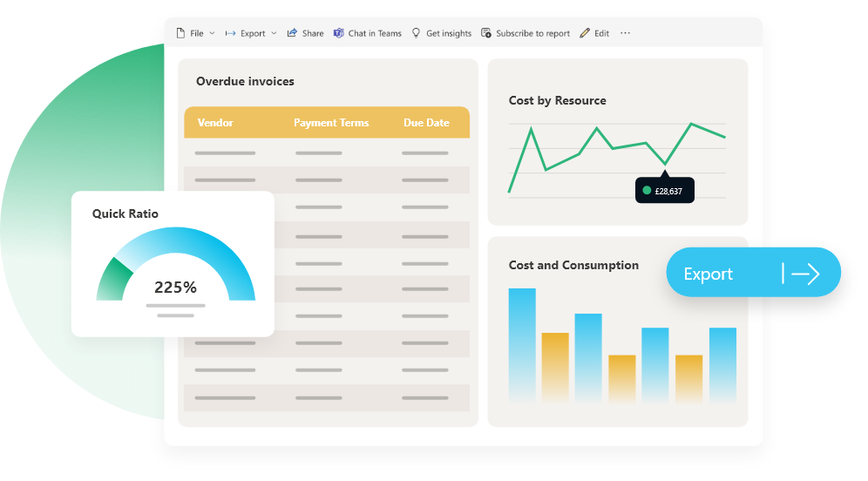Click the Subscribe to report icon
Viewport: 868px width, 481px height.
(485, 33)
